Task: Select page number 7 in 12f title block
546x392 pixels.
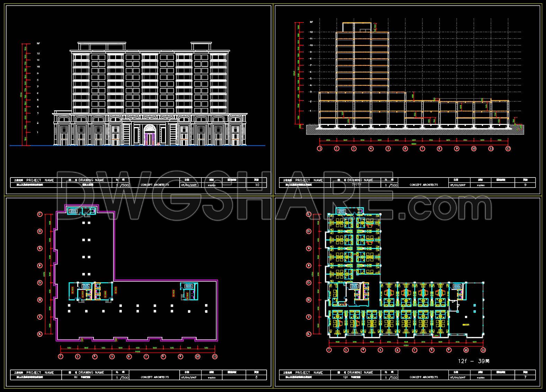Action: coord(525,377)
